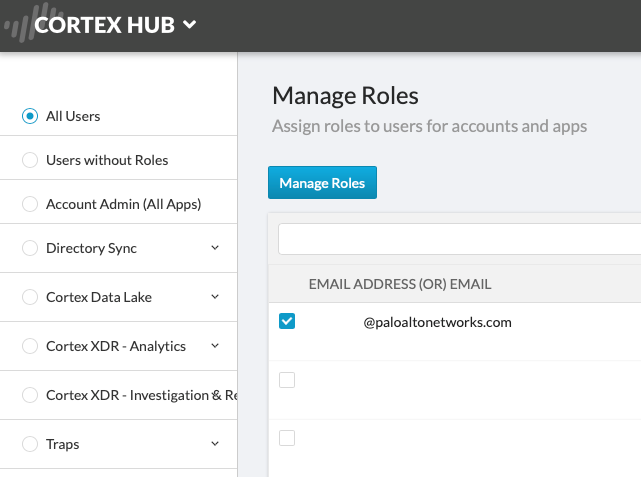This screenshot has width=641, height=477.
Task: Select Cortex XDR - Investigation radio option
Action: (x=30, y=395)
